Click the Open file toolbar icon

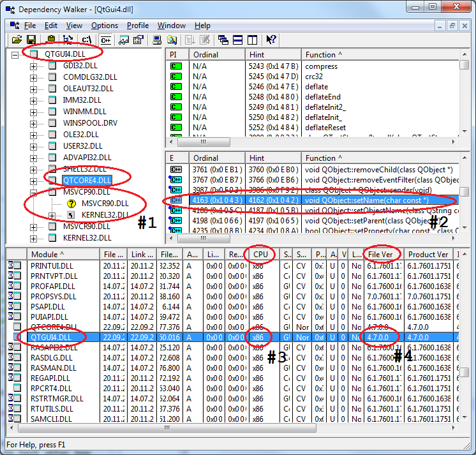tap(17, 40)
